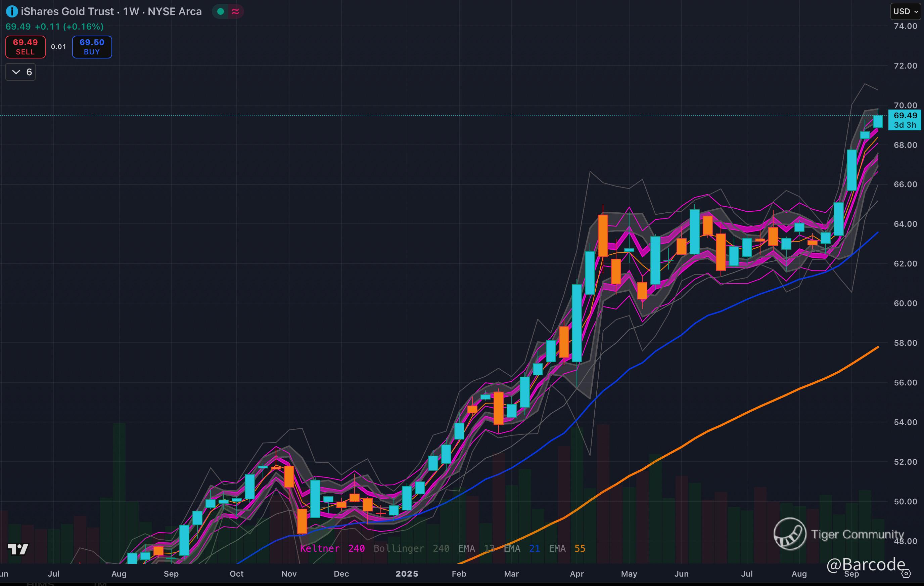Click the 2025 label on time axis
This screenshot has height=586, width=924.
coord(407,574)
